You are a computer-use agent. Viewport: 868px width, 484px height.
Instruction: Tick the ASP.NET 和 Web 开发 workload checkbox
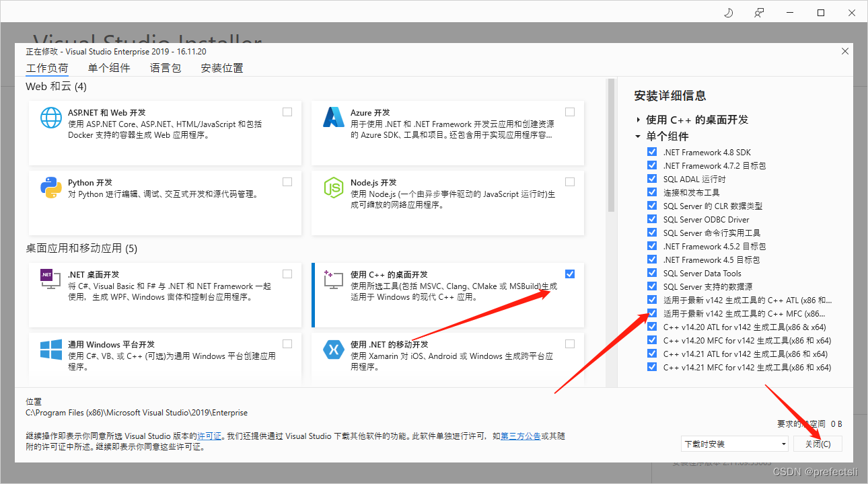[287, 112]
